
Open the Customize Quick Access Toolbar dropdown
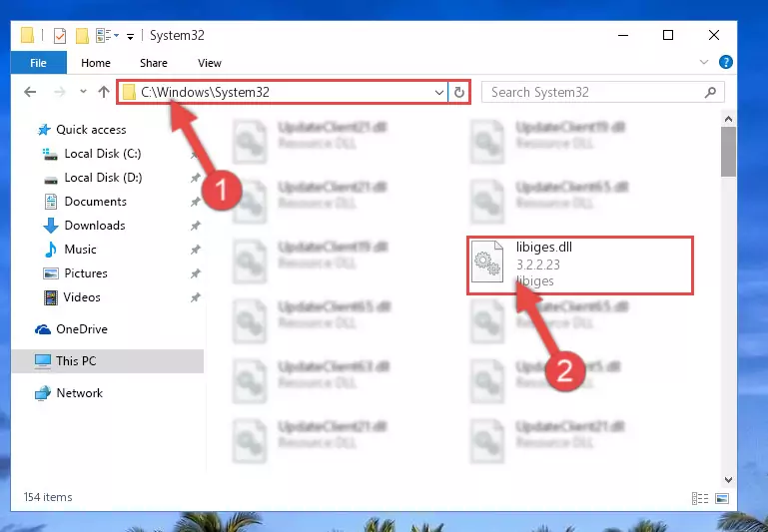pos(130,36)
